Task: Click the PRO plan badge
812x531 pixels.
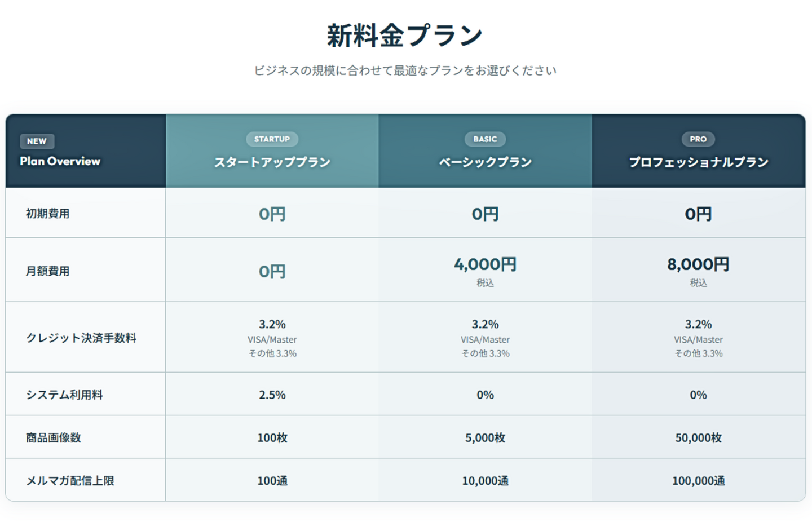Action: click(x=698, y=139)
